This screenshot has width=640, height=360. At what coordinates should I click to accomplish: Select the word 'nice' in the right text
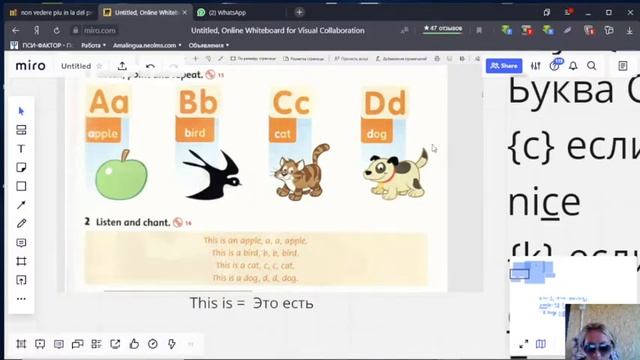544,202
